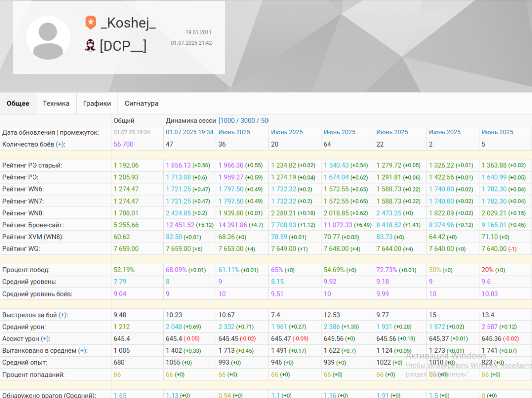
Task: Open the Общее tab
Action: (18, 103)
